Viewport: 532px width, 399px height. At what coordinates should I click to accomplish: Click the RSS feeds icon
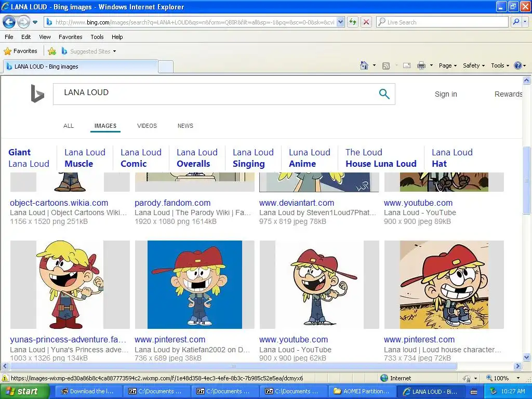(386, 66)
